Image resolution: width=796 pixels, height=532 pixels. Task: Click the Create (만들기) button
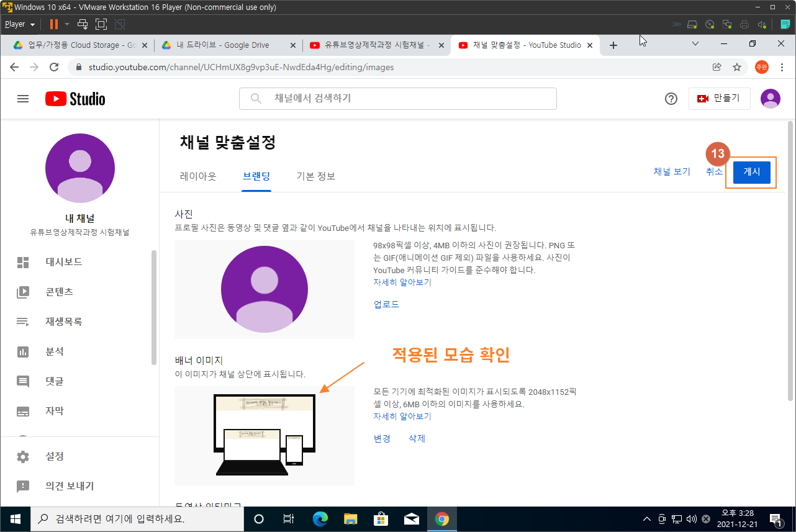tap(719, 99)
